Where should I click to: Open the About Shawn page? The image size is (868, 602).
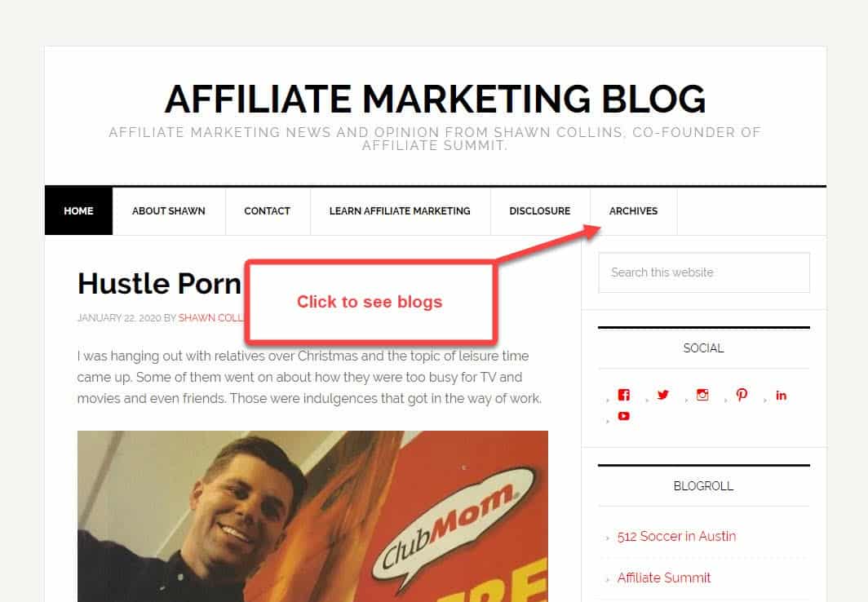pyautogui.click(x=169, y=210)
